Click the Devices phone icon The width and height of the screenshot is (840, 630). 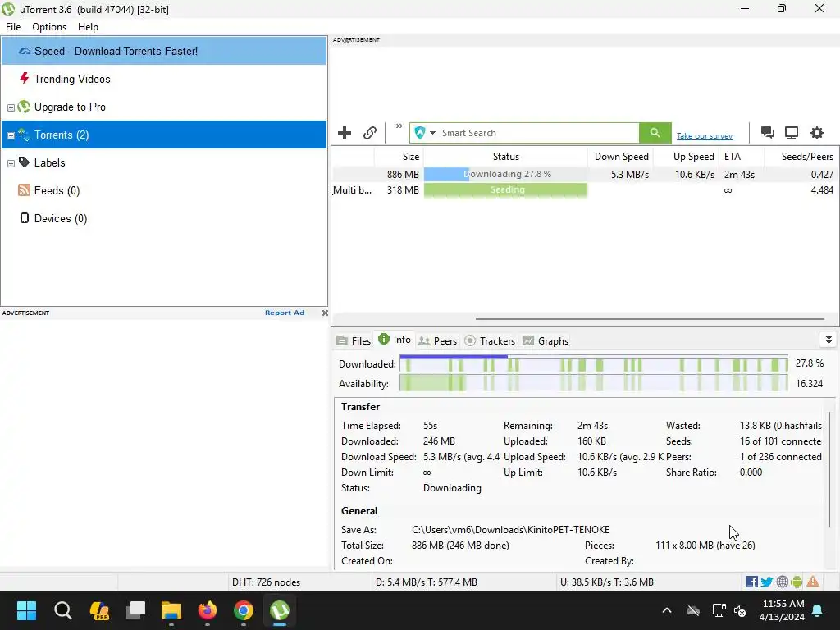[x=24, y=217]
